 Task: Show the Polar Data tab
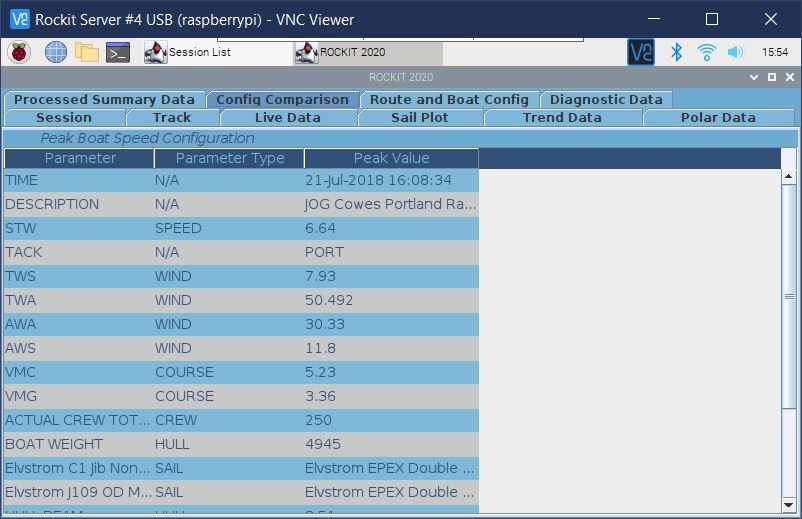point(717,117)
